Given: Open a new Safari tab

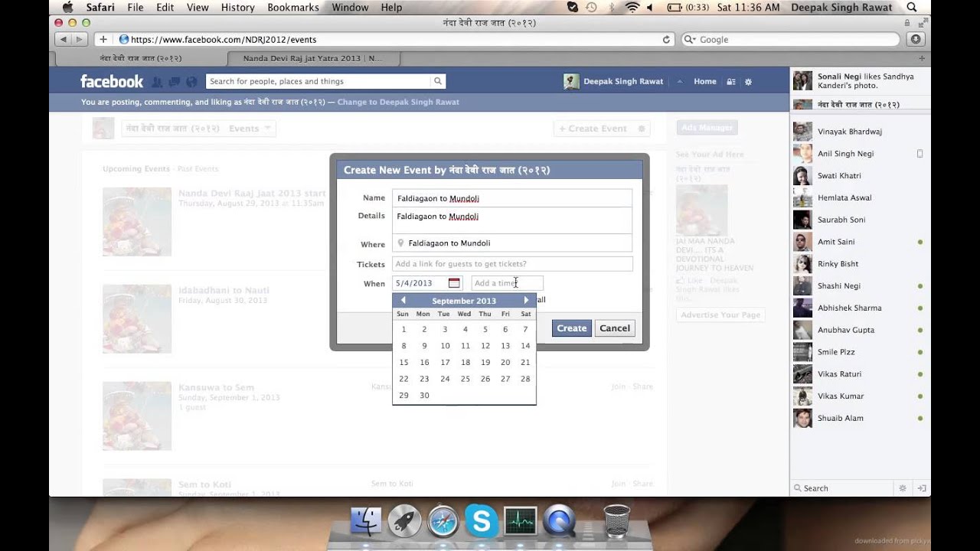Looking at the screenshot, I should point(922,58).
